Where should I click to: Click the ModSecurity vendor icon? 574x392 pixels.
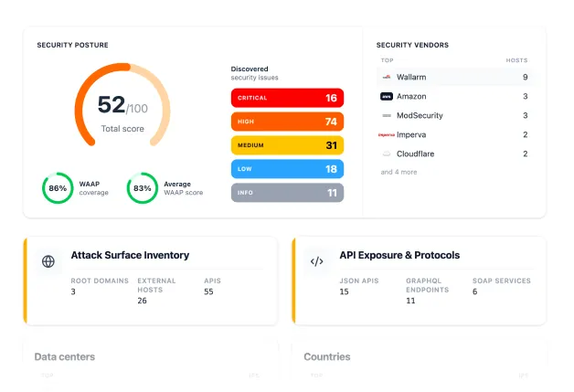[387, 116]
